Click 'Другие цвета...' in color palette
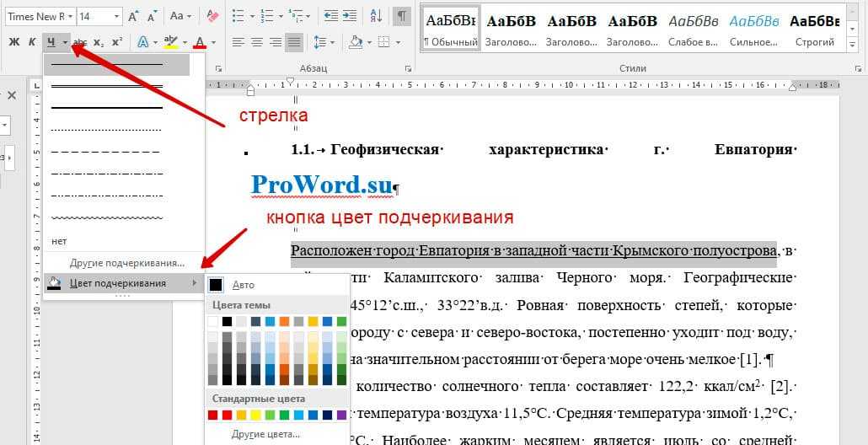 (266, 434)
